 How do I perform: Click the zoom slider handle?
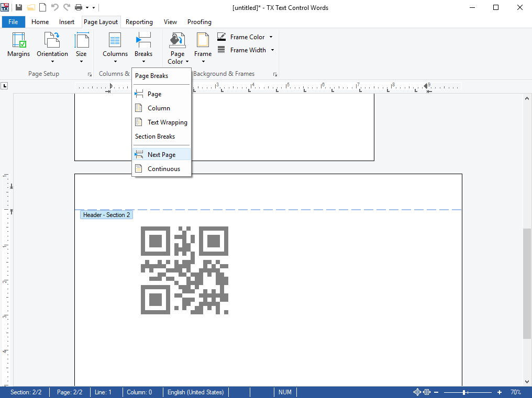tap(464, 392)
